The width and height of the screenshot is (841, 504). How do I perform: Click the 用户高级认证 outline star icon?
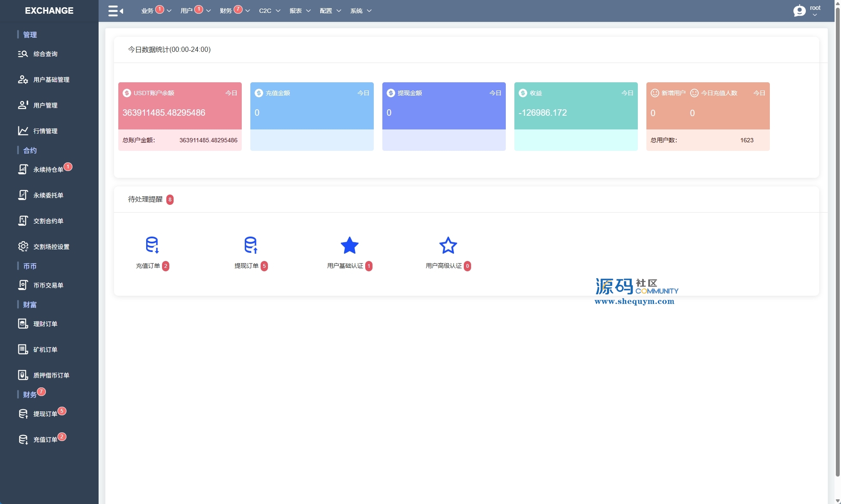[448, 246]
